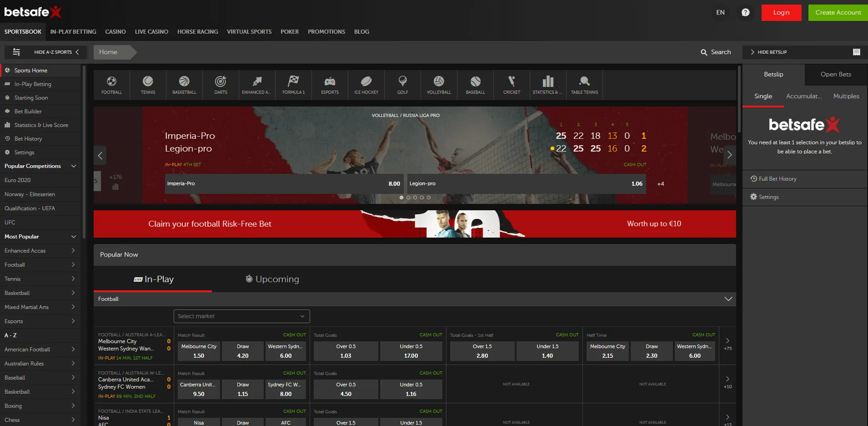Open Casino in top menu
The image size is (868, 426).
coord(115,32)
